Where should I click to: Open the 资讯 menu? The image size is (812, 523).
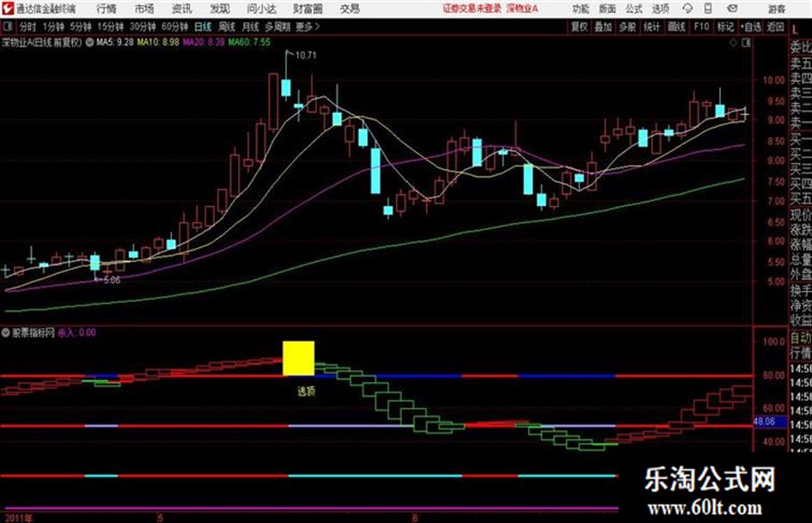182,9
